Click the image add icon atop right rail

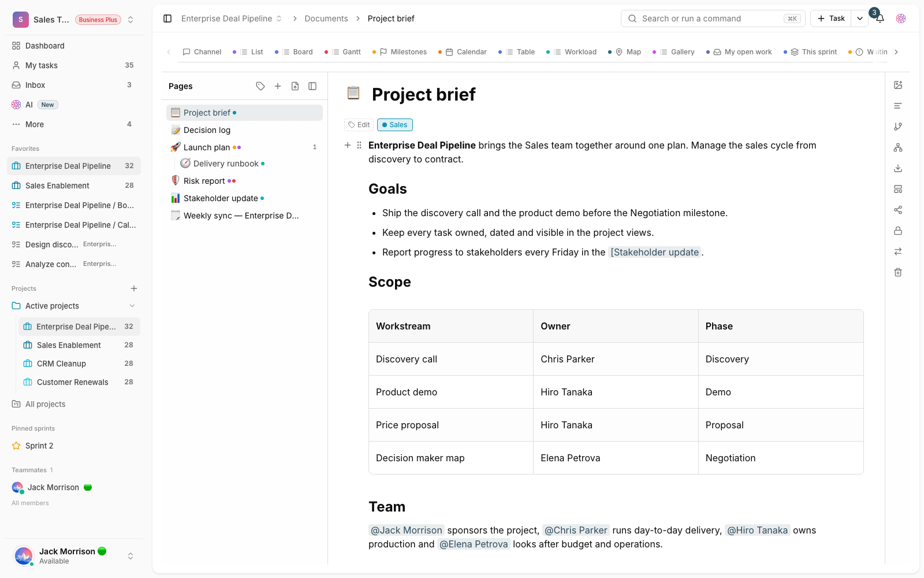click(898, 85)
